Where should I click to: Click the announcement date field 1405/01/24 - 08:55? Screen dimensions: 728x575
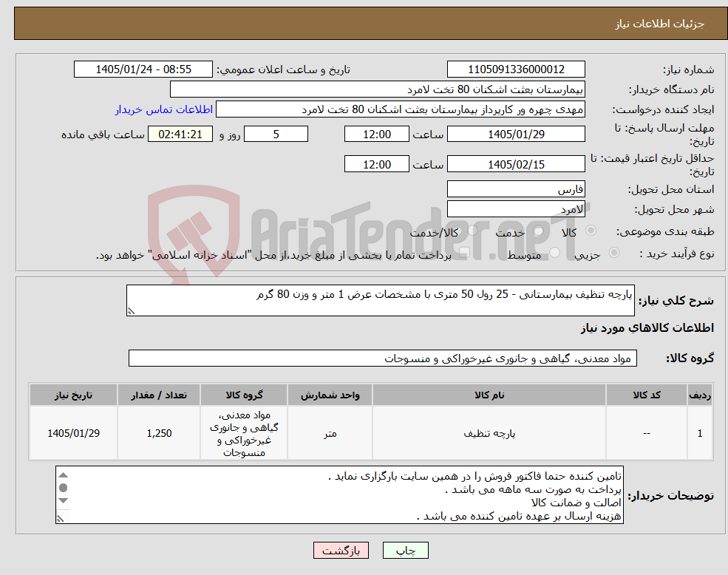tap(143, 69)
